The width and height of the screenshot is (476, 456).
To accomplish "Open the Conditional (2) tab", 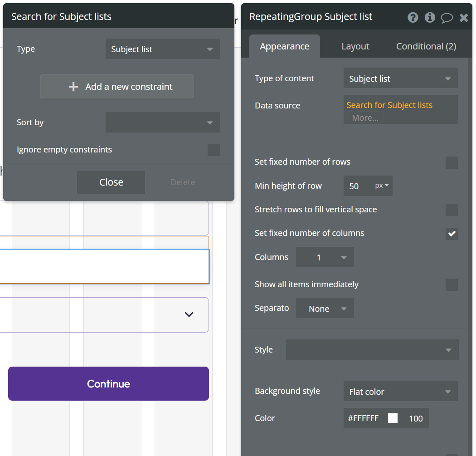I will pos(426,46).
